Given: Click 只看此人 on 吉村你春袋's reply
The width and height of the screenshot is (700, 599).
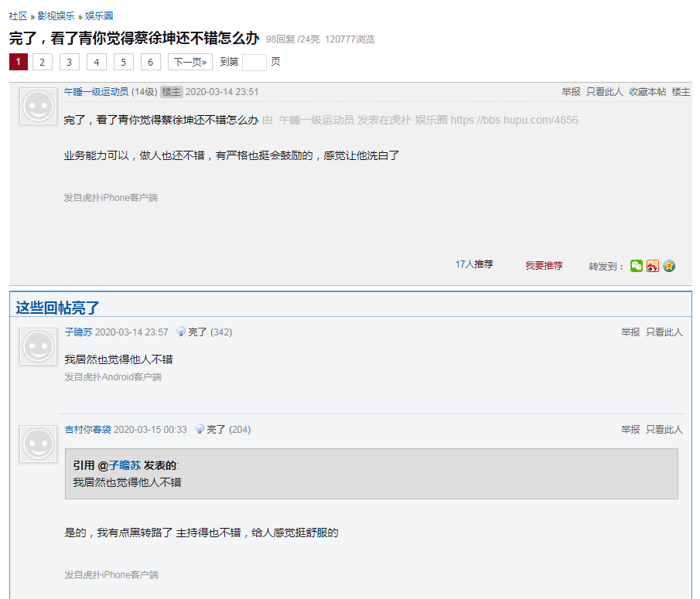Looking at the screenshot, I should pyautogui.click(x=664, y=430).
